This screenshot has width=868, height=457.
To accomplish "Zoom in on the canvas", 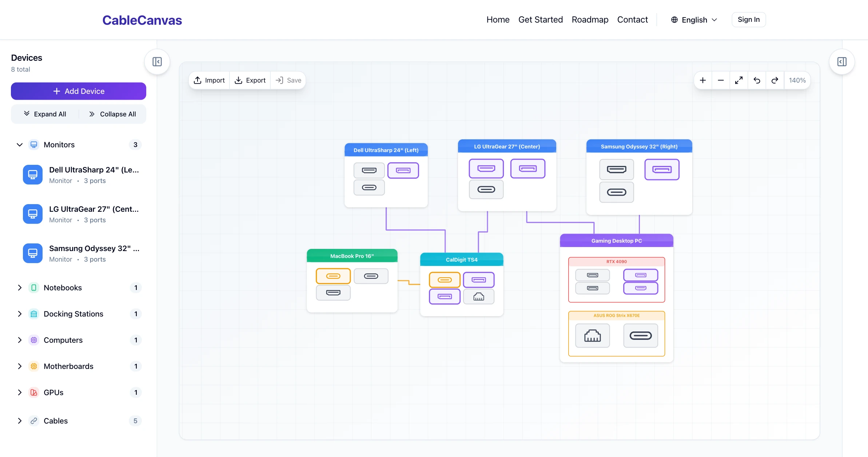I will pyautogui.click(x=703, y=80).
